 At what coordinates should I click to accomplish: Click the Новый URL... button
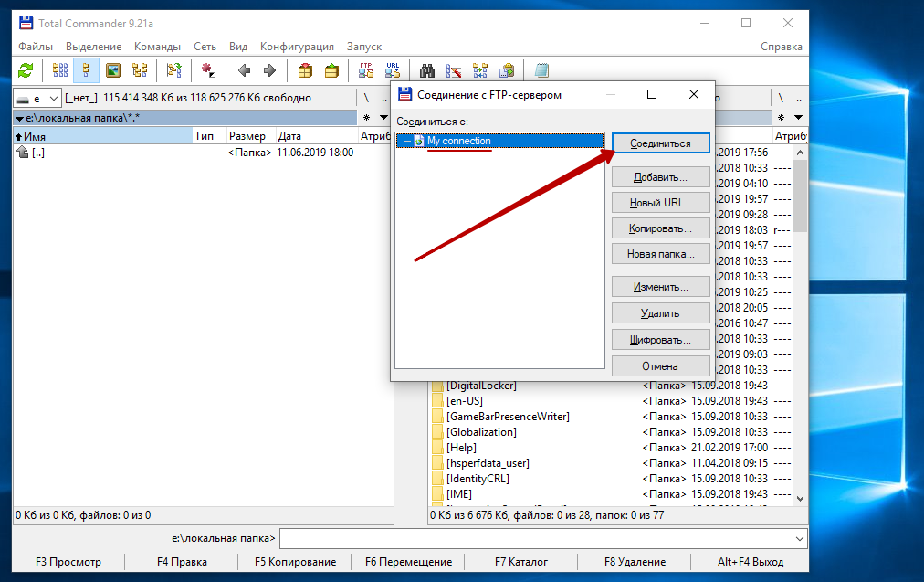(661, 203)
